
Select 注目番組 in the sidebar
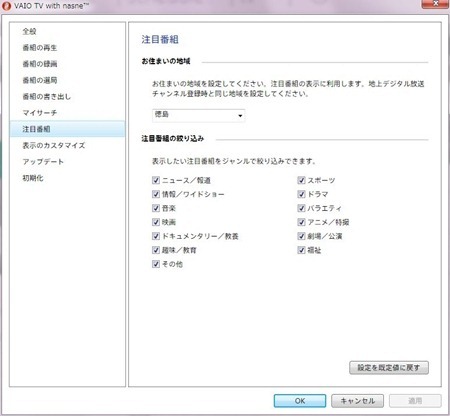68,129
